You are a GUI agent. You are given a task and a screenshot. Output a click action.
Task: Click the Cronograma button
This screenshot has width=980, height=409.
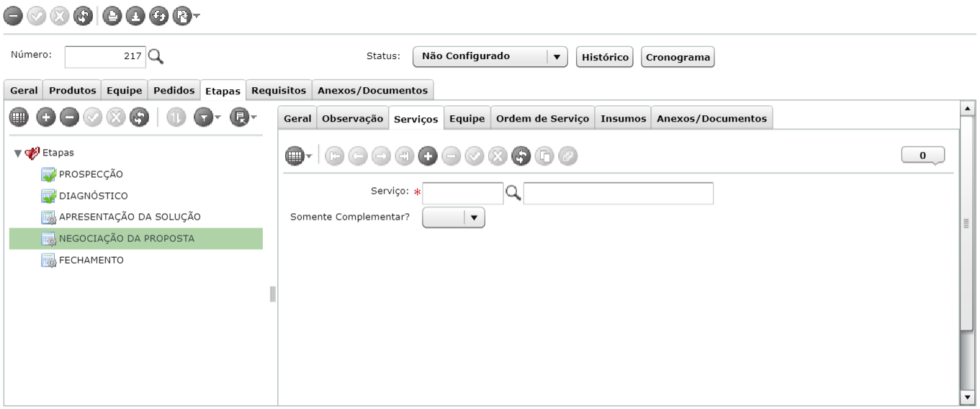[677, 57]
